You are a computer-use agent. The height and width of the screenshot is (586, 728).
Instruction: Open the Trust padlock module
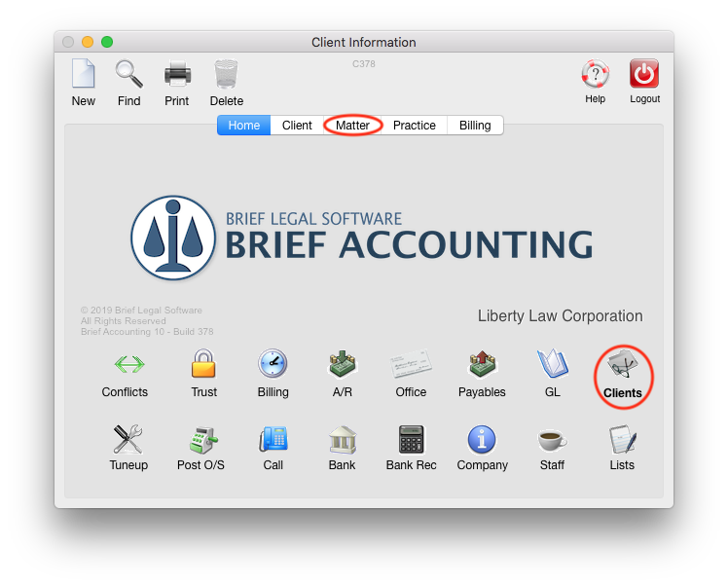pyautogui.click(x=203, y=363)
